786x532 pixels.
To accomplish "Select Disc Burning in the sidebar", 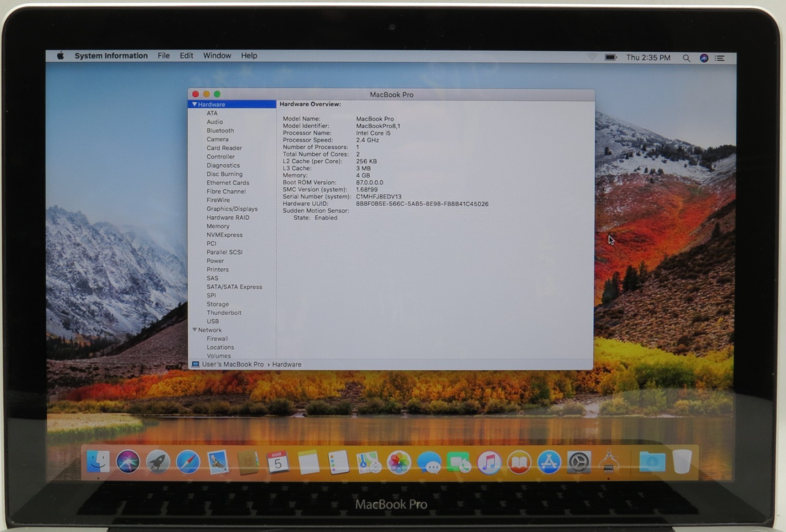I will [x=225, y=174].
